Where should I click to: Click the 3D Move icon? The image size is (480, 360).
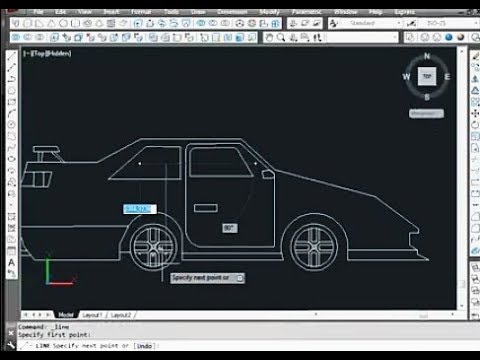coord(239,24)
